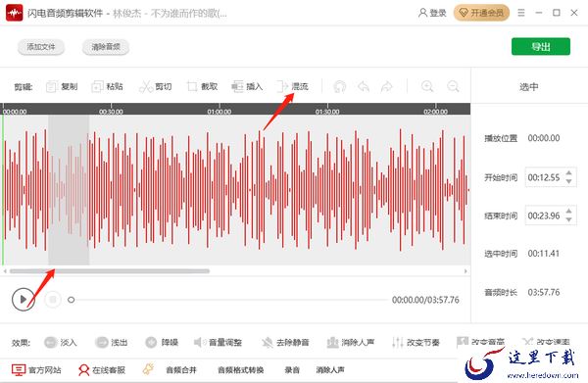Apply the 淡入 fade-in effect
The height and width of the screenshot is (383, 588).
pos(61,342)
